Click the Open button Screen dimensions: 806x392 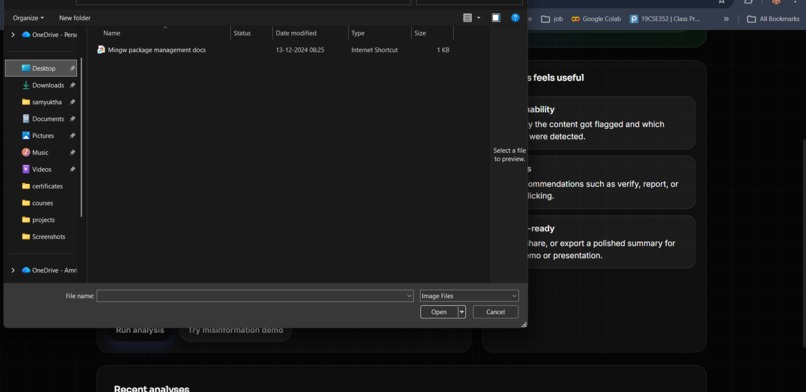point(439,312)
